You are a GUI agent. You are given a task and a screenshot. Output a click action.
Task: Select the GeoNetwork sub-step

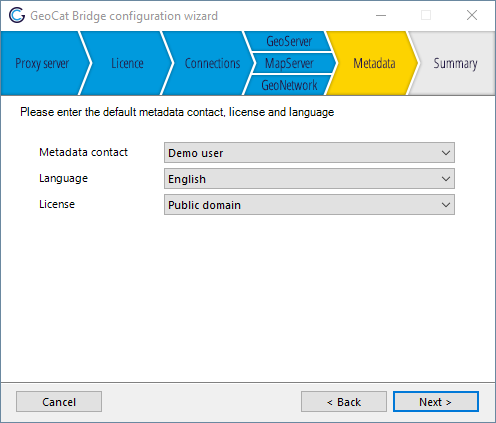point(289,85)
